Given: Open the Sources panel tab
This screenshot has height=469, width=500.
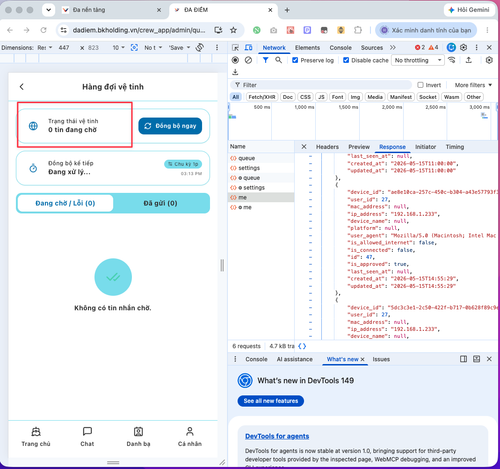Looking at the screenshot, I should tap(372, 48).
